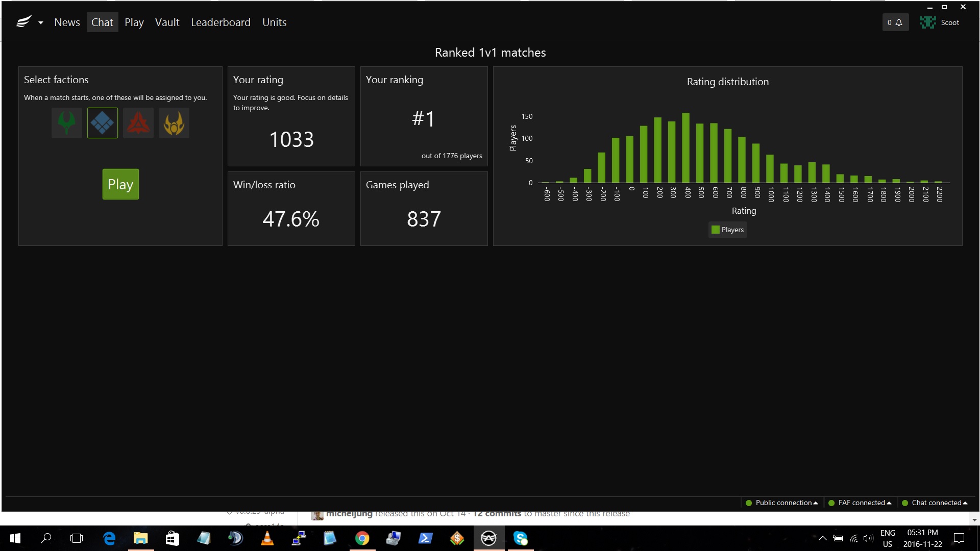The width and height of the screenshot is (980, 551).
Task: Click the 47.6% win/loss value
Action: (291, 219)
